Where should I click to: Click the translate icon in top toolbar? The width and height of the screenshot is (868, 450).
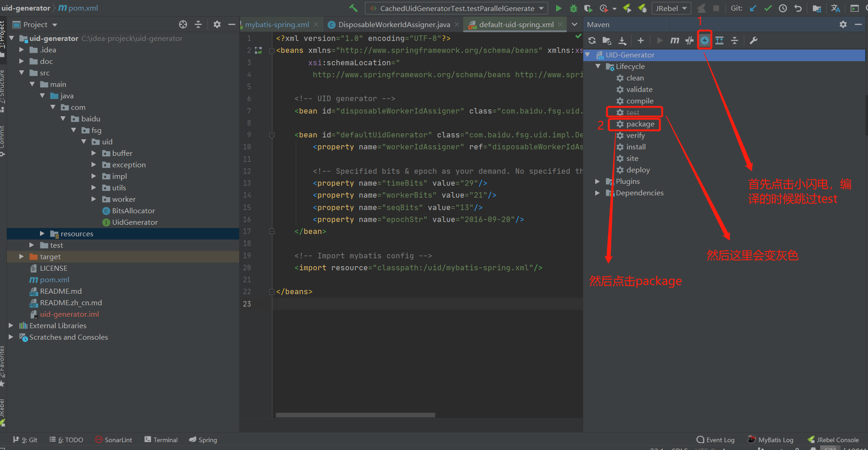point(835,8)
